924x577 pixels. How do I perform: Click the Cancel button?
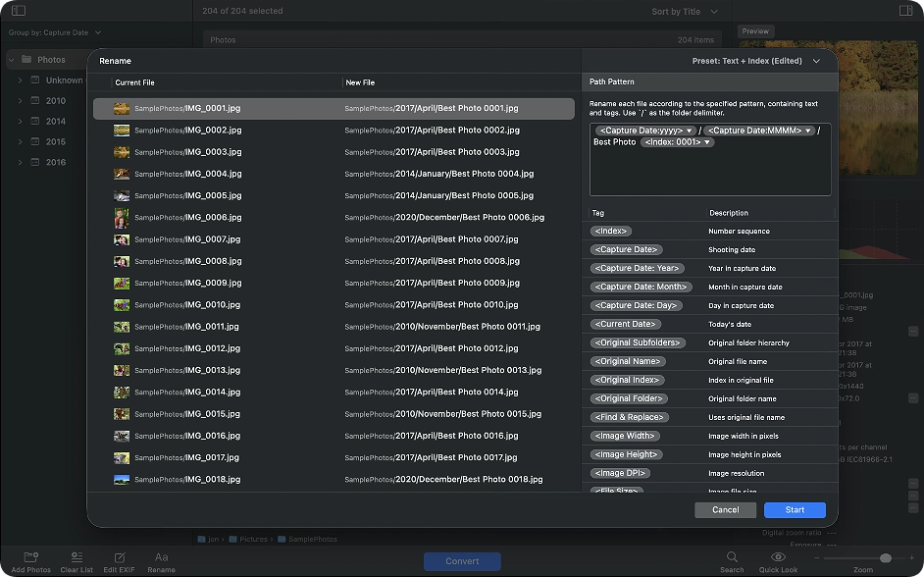click(726, 510)
